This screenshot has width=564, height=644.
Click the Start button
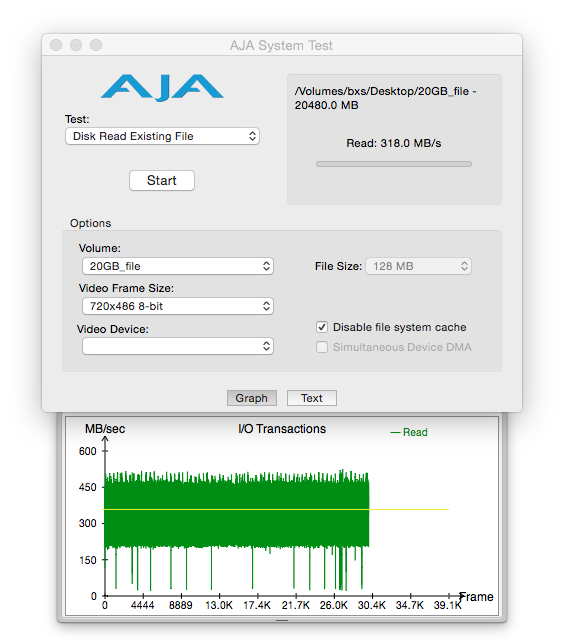tap(162, 180)
